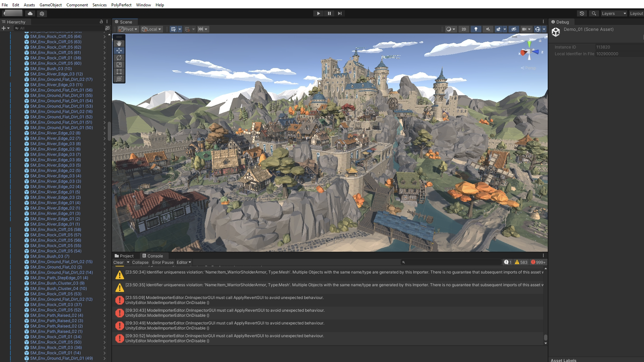This screenshot has width=644, height=362.
Task: Click the Console search field
Action: tap(451, 262)
